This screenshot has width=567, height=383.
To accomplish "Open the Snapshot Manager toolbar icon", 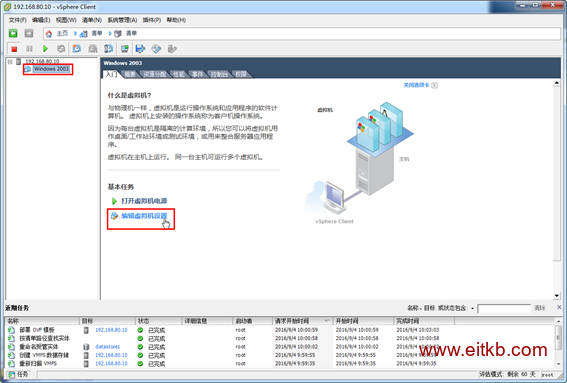I will pos(108,48).
